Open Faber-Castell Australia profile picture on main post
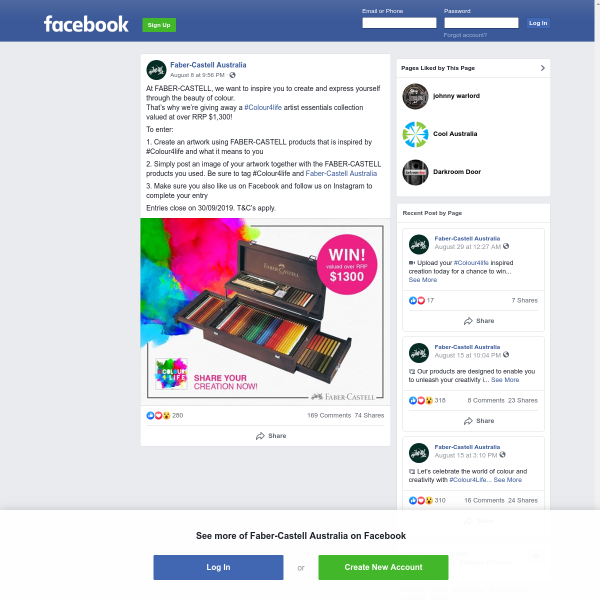The image size is (600, 600). [x=156, y=70]
